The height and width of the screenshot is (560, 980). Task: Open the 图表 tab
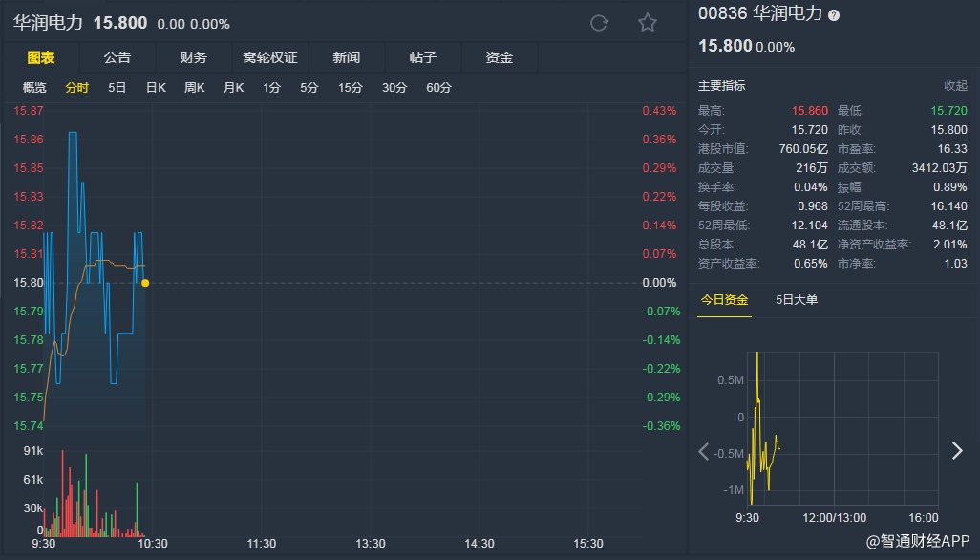[x=41, y=57]
